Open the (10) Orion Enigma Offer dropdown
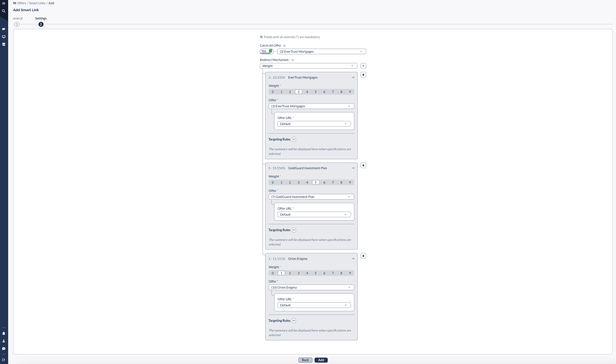This screenshot has width=616, height=364. click(311, 288)
